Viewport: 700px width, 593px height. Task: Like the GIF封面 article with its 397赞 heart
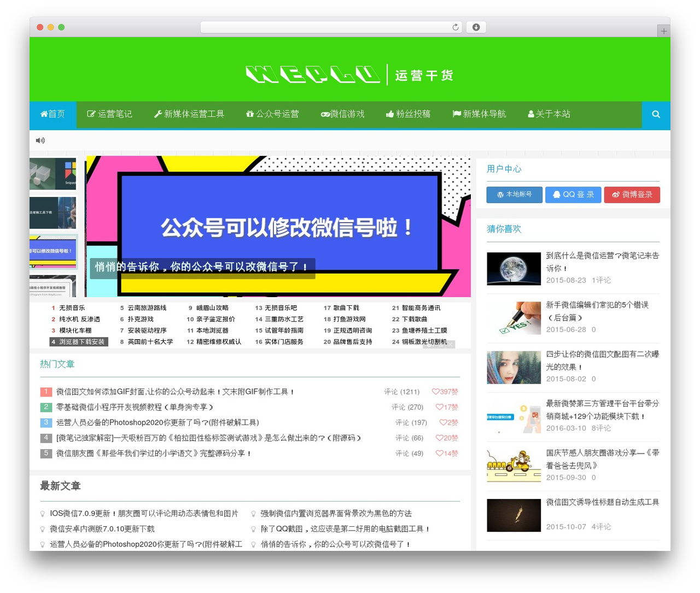tap(445, 392)
